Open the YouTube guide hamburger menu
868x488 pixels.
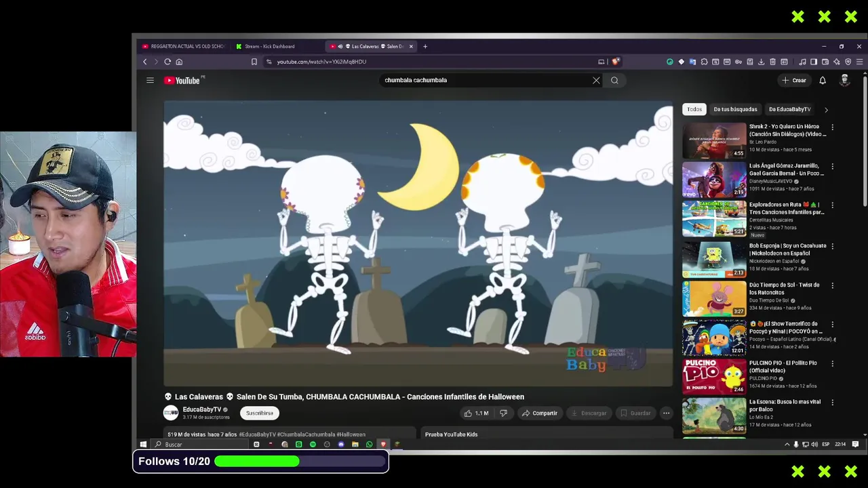click(x=150, y=80)
